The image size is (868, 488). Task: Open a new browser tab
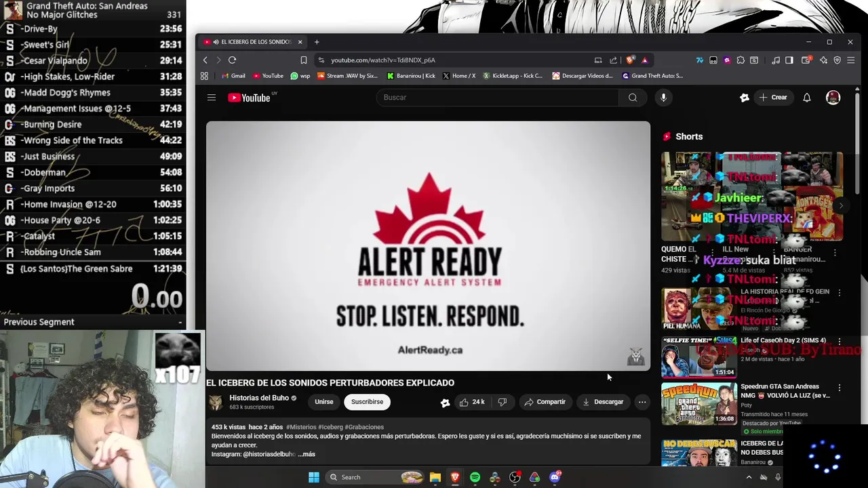click(317, 42)
